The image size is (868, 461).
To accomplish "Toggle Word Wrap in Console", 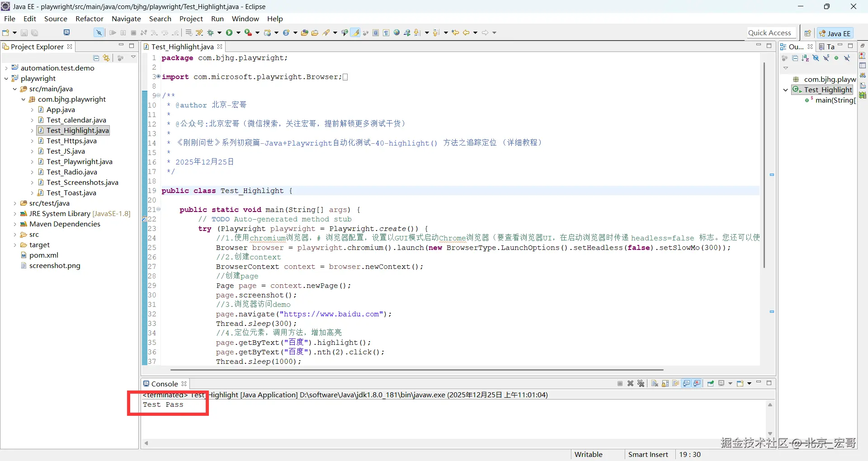I will click(x=675, y=384).
